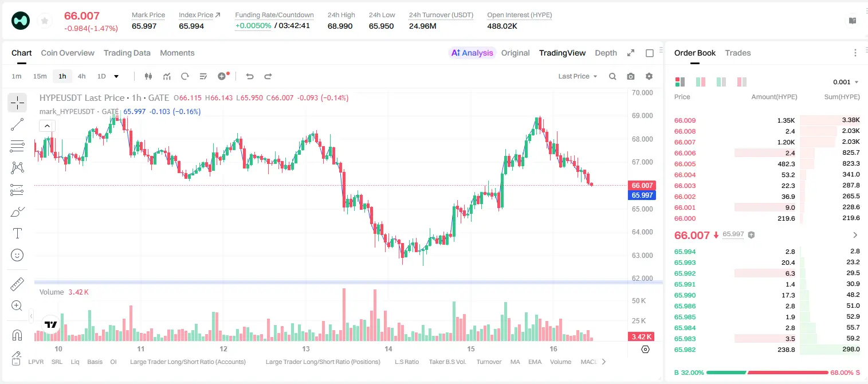868x384 pixels.
Task: Select the ruler measure tool
Action: tap(17, 284)
